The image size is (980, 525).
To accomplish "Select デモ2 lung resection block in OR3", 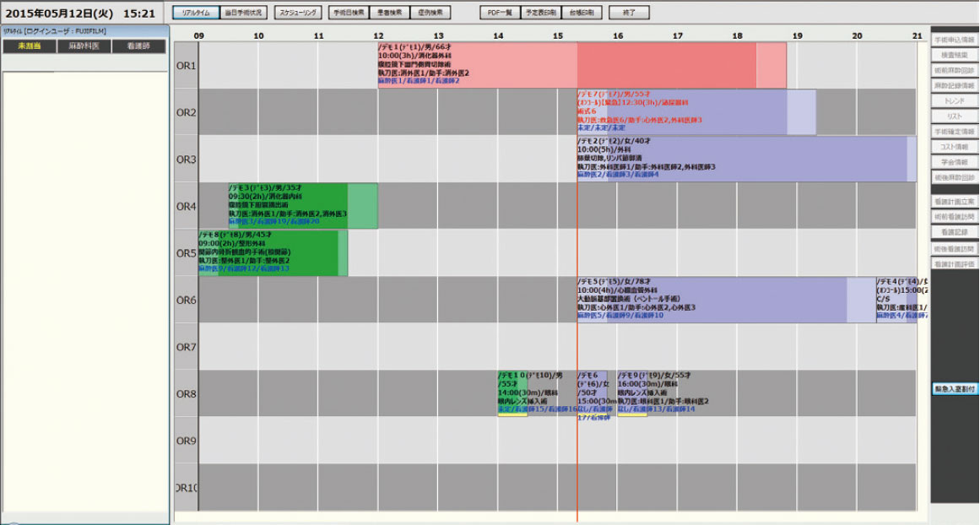I will coord(741,159).
